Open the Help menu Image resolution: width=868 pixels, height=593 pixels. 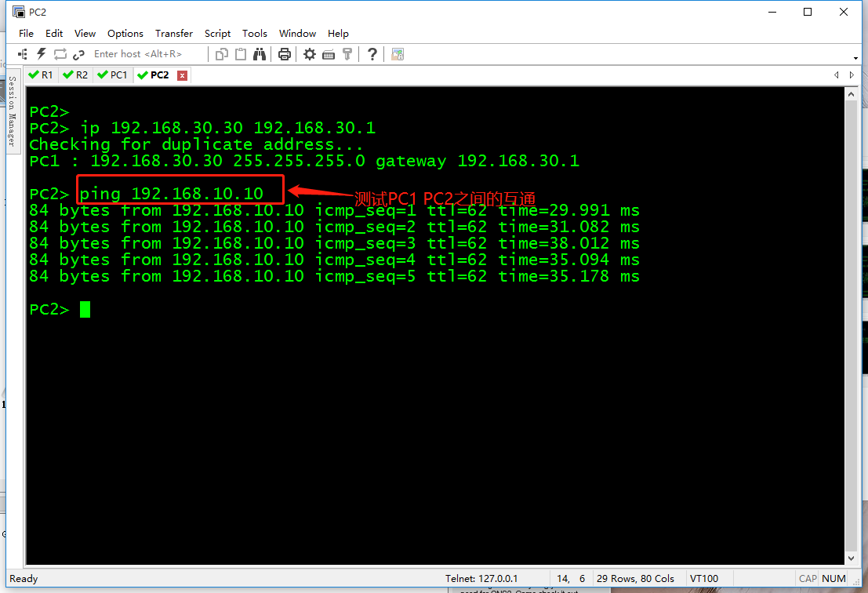point(338,33)
